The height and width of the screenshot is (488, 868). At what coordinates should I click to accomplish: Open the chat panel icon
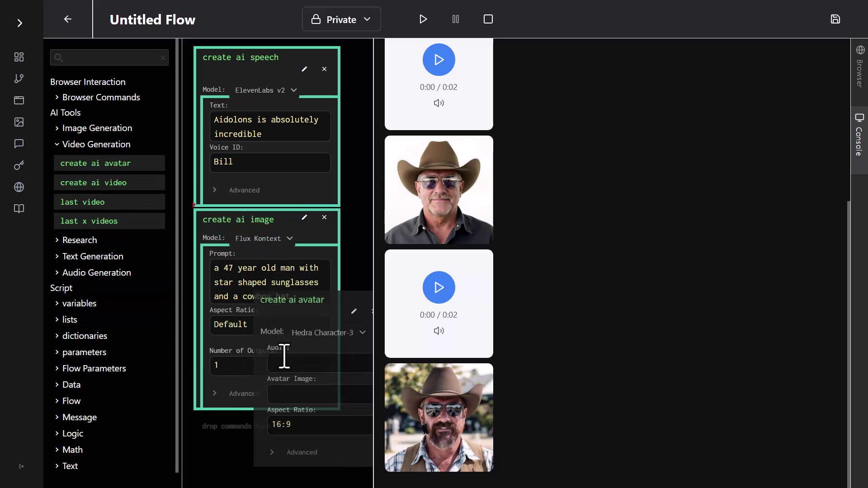point(19,144)
